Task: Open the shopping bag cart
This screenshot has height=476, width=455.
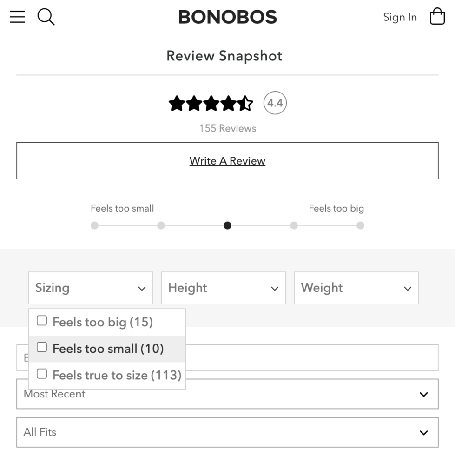Action: (437, 17)
